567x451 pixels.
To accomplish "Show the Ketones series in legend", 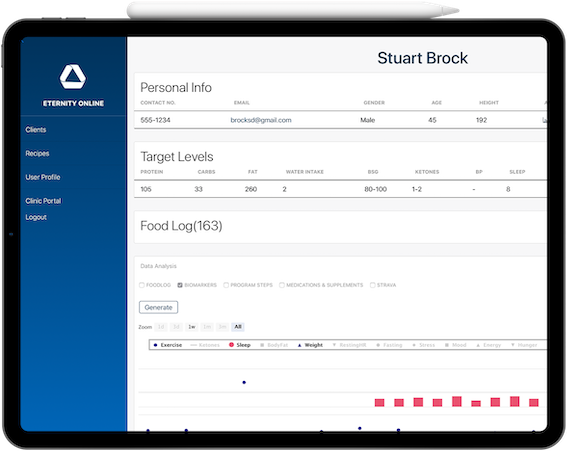I will click(205, 345).
